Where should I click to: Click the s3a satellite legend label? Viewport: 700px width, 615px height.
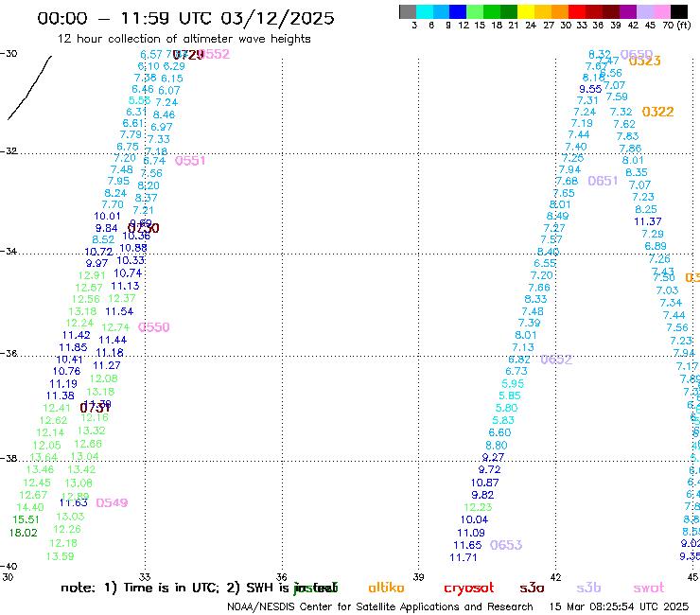[x=532, y=588]
